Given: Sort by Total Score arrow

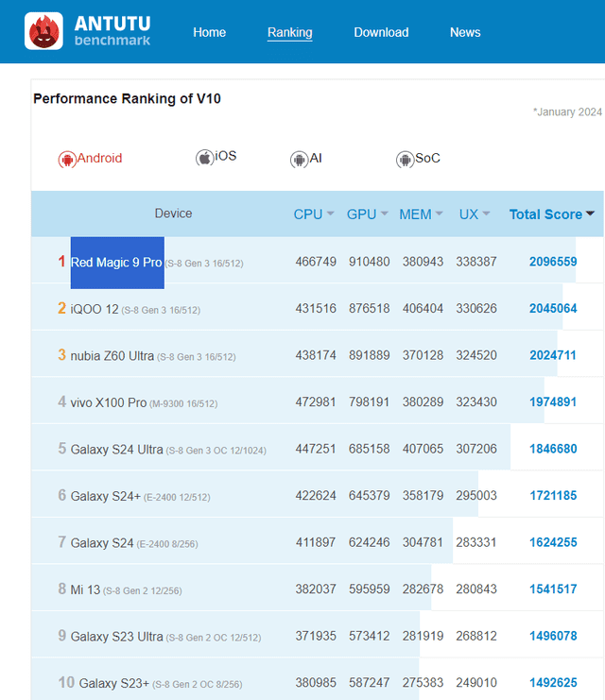Looking at the screenshot, I should coord(590,213).
